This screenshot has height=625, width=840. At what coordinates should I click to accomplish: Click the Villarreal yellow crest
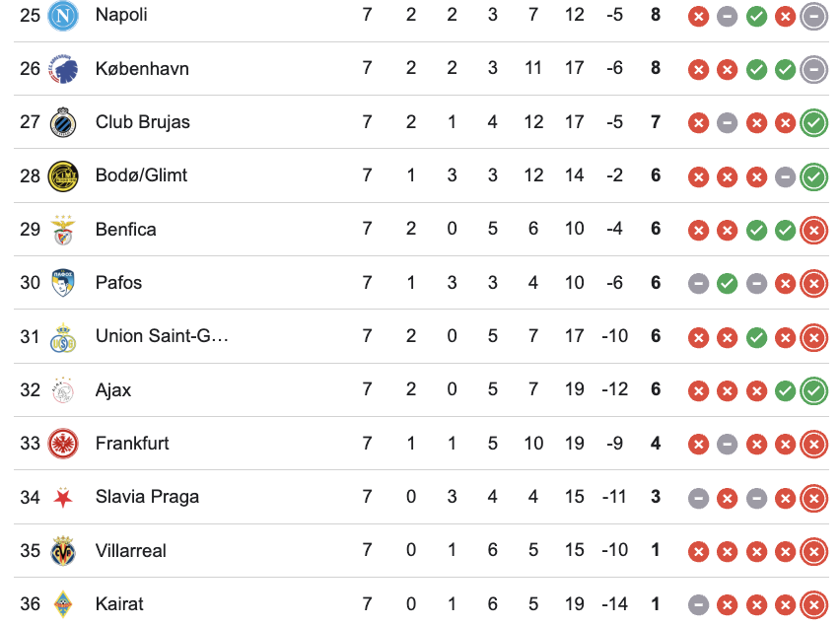click(64, 550)
